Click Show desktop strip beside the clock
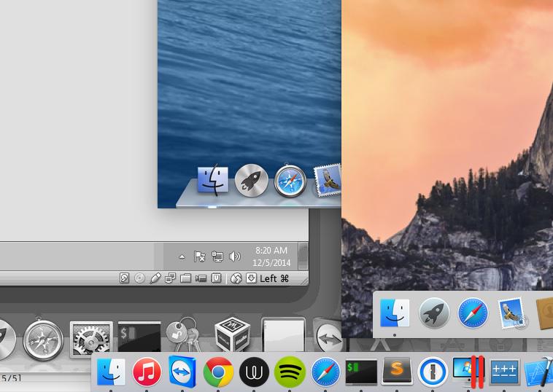 [x=303, y=256]
